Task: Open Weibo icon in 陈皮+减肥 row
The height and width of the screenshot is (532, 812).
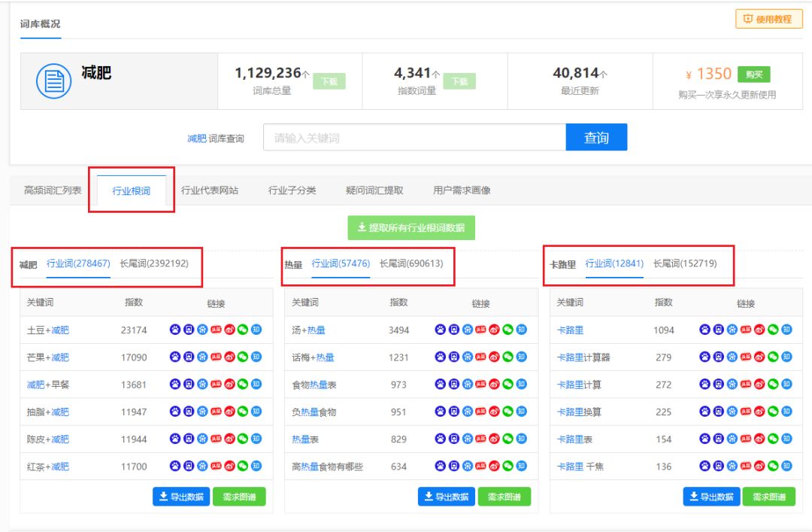Action: (229, 439)
